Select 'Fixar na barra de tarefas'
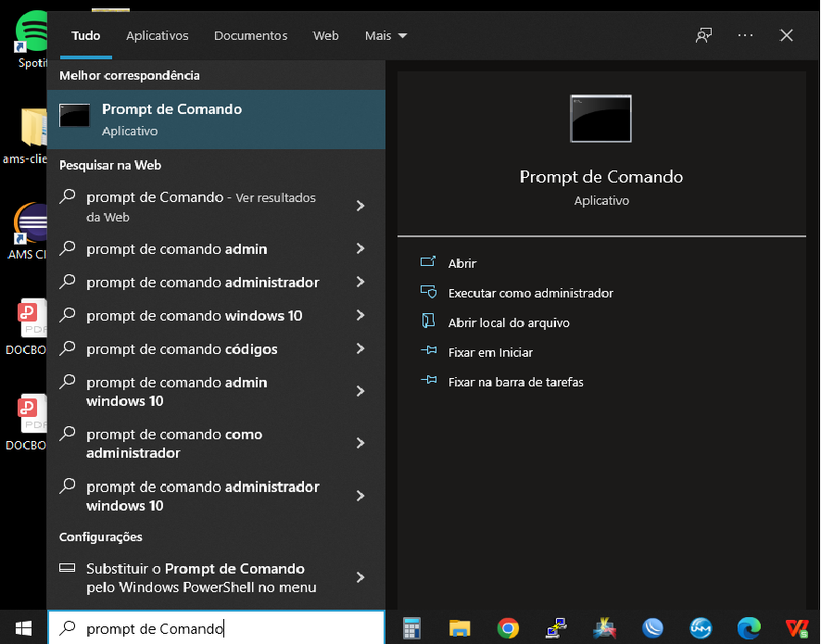Viewport: 821px width, 644px height. 515,382
